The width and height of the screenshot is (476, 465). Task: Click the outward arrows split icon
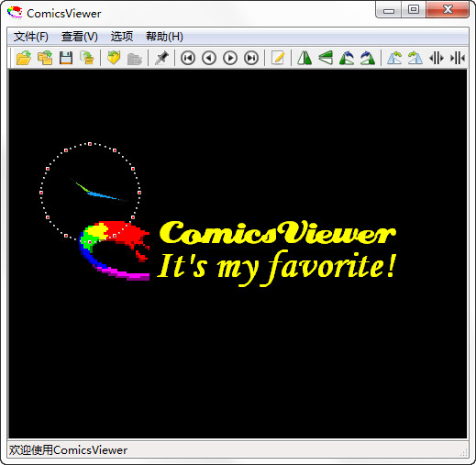pos(437,58)
